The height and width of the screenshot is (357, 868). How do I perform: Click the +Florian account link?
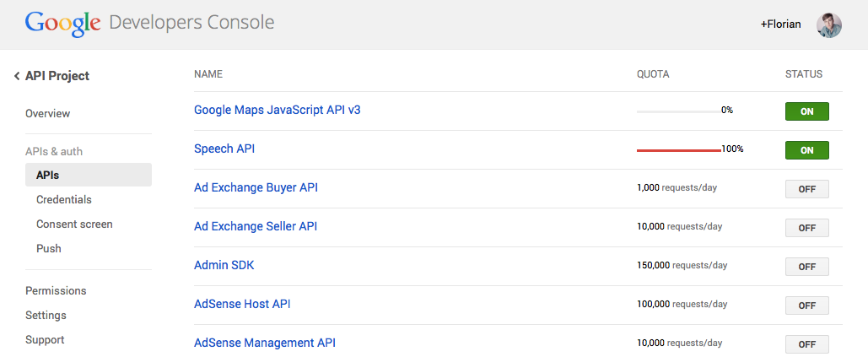point(780,24)
